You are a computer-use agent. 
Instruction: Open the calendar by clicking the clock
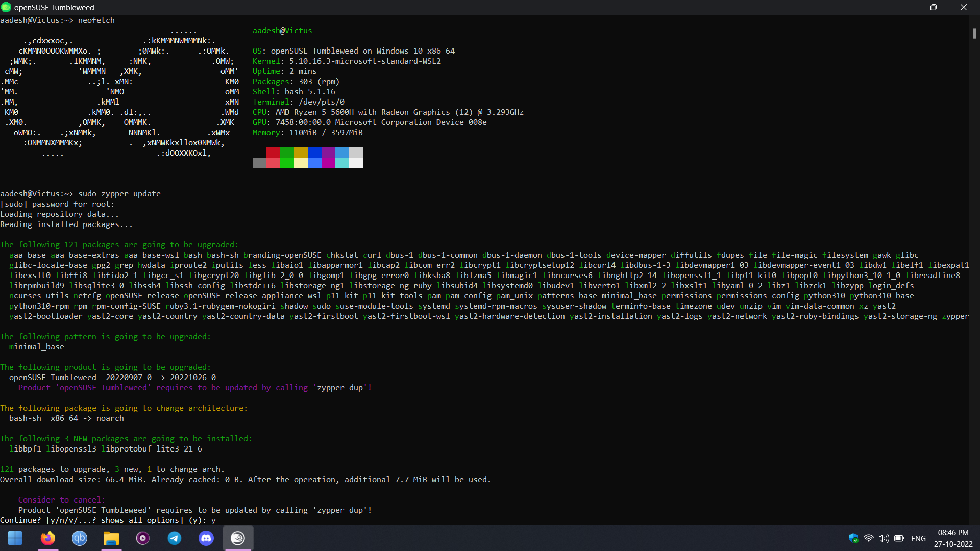pos(952,538)
